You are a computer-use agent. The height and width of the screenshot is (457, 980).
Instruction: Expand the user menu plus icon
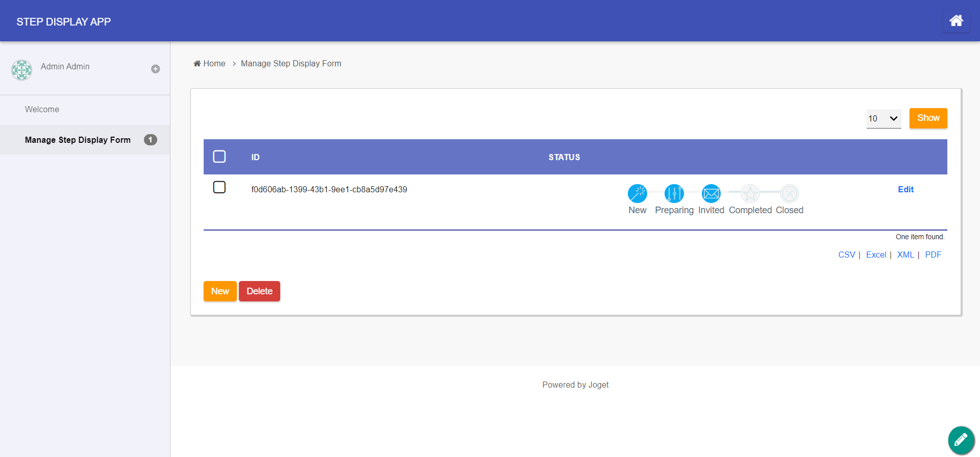tap(156, 69)
